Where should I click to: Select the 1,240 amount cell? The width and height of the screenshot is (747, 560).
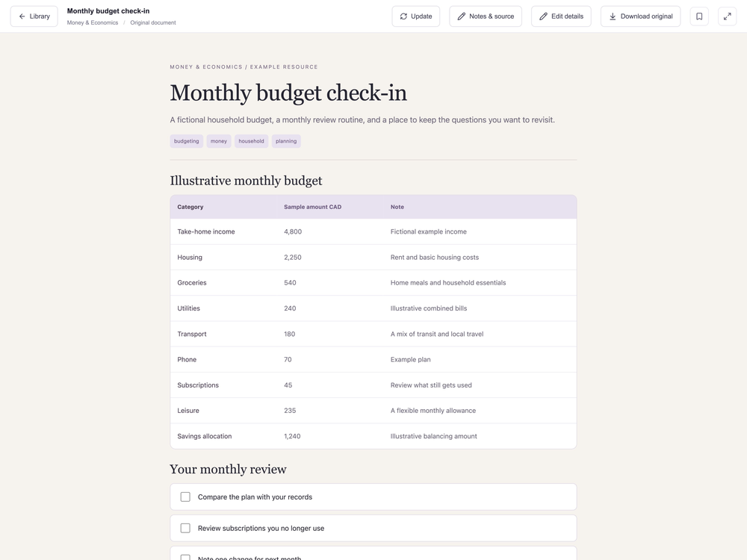[292, 436]
